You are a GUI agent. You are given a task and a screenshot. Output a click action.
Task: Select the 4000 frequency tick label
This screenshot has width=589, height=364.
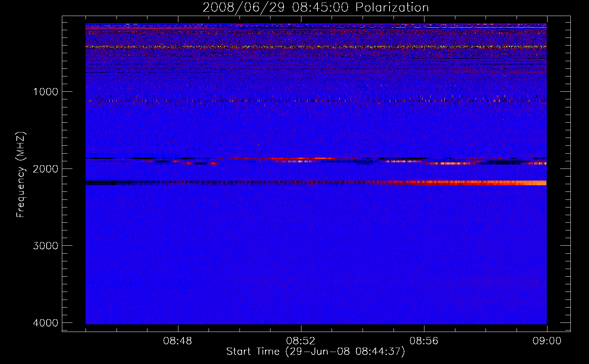(46, 323)
